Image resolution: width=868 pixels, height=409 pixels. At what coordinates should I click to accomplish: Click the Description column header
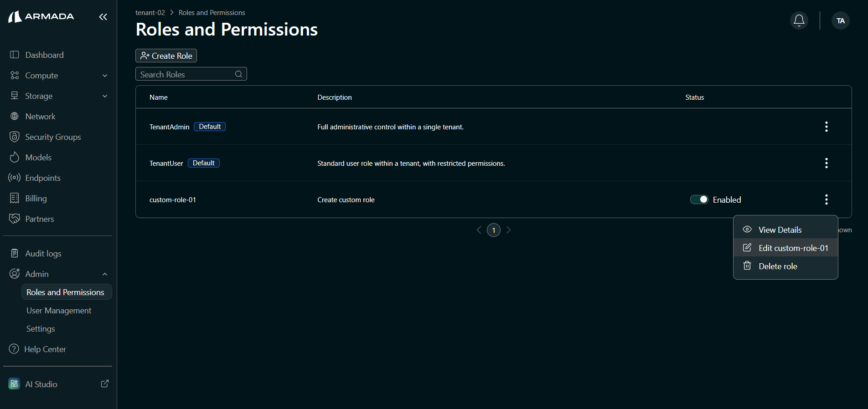point(335,97)
